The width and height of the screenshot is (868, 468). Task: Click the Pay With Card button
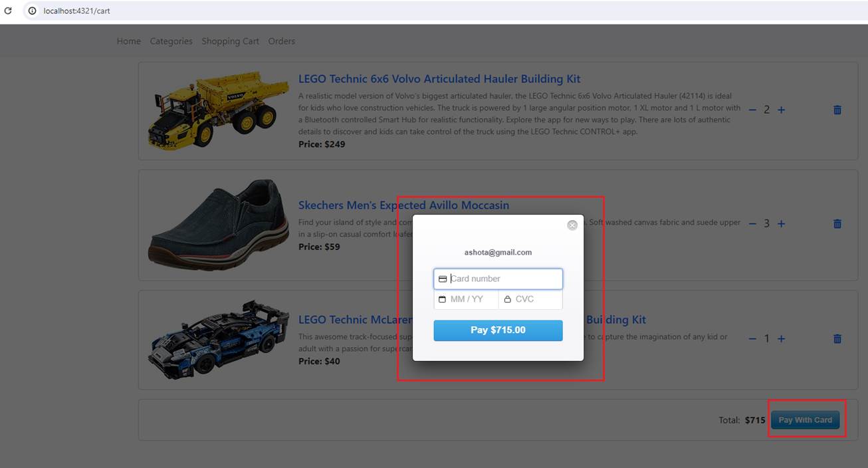pyautogui.click(x=806, y=420)
